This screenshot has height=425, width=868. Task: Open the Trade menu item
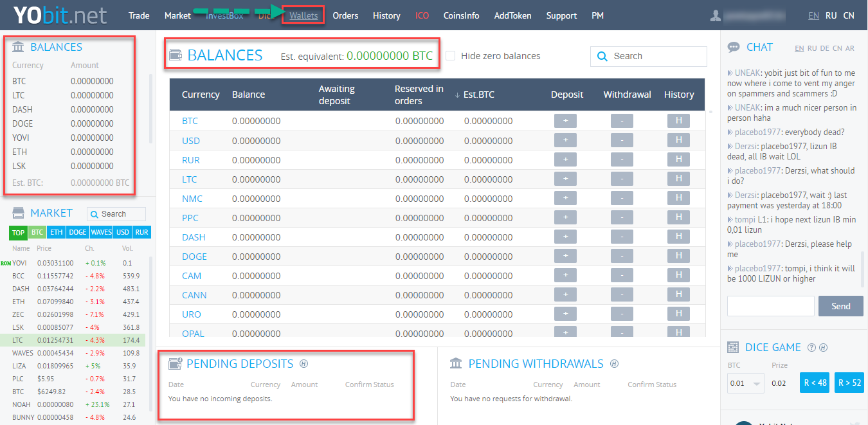click(139, 15)
